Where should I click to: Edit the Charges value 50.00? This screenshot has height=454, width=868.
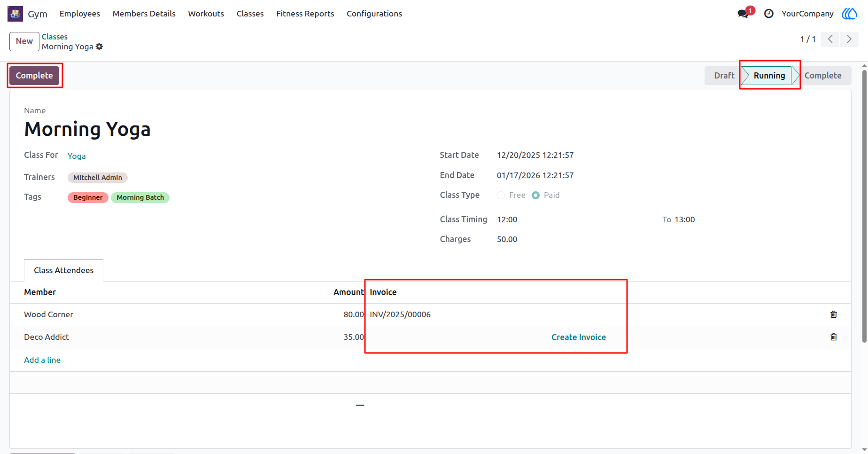[x=507, y=239]
